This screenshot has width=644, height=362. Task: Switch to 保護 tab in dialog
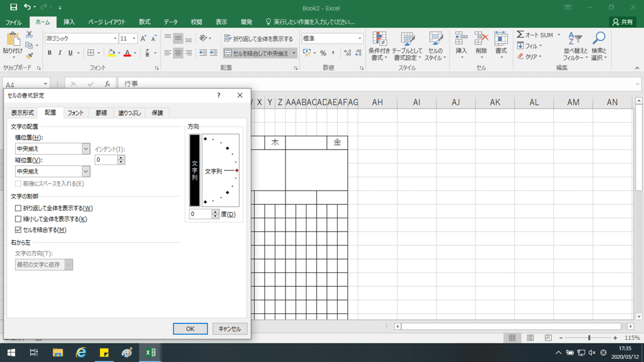tap(158, 113)
